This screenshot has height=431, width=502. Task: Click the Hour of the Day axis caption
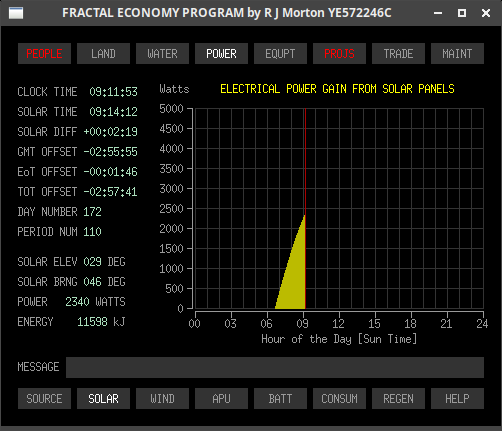click(339, 339)
